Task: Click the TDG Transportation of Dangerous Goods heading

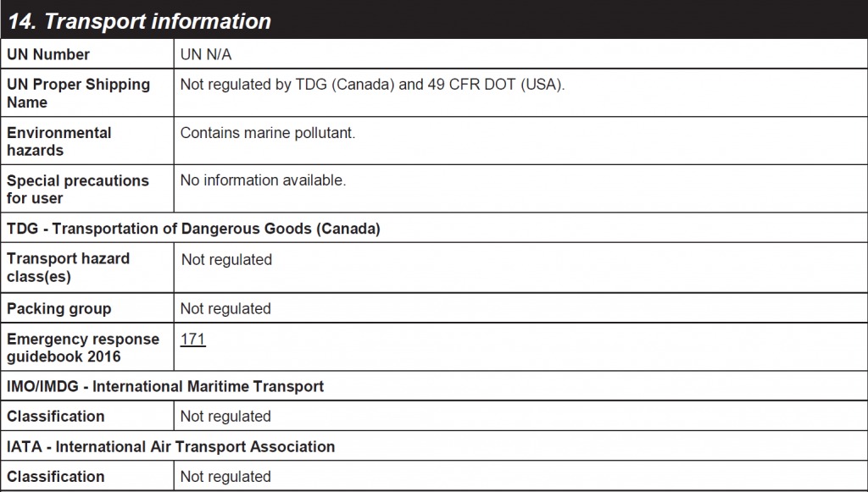Action: tap(193, 229)
